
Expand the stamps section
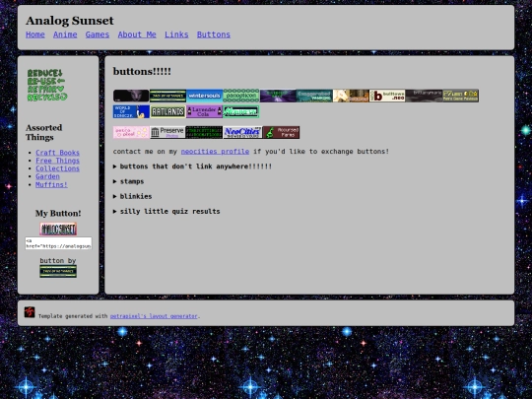(x=128, y=181)
